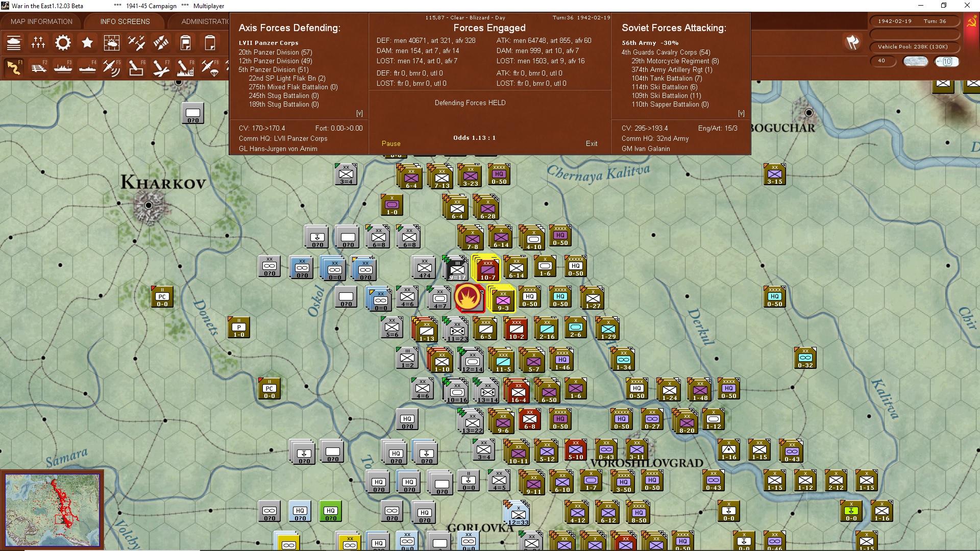Image resolution: width=980 pixels, height=551 pixels.
Task: Select the highlighted 9-3 Soviet unit
Action: coord(503,299)
